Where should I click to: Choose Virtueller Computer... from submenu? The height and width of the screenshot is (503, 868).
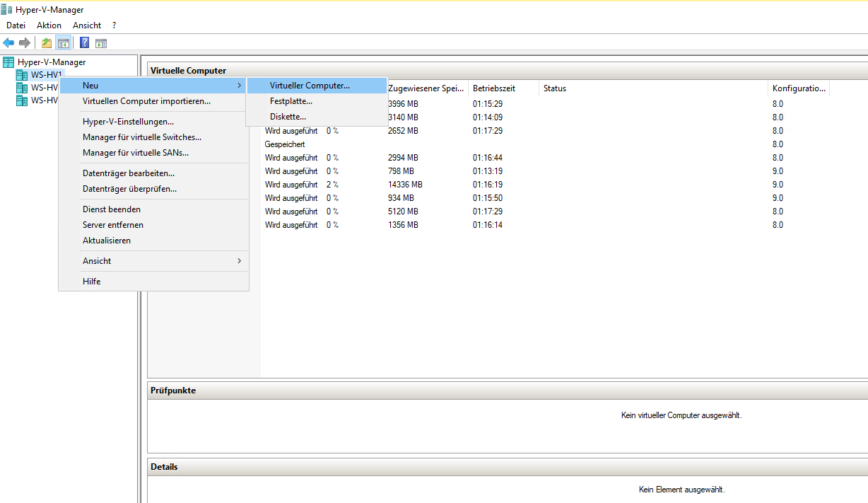(x=317, y=86)
